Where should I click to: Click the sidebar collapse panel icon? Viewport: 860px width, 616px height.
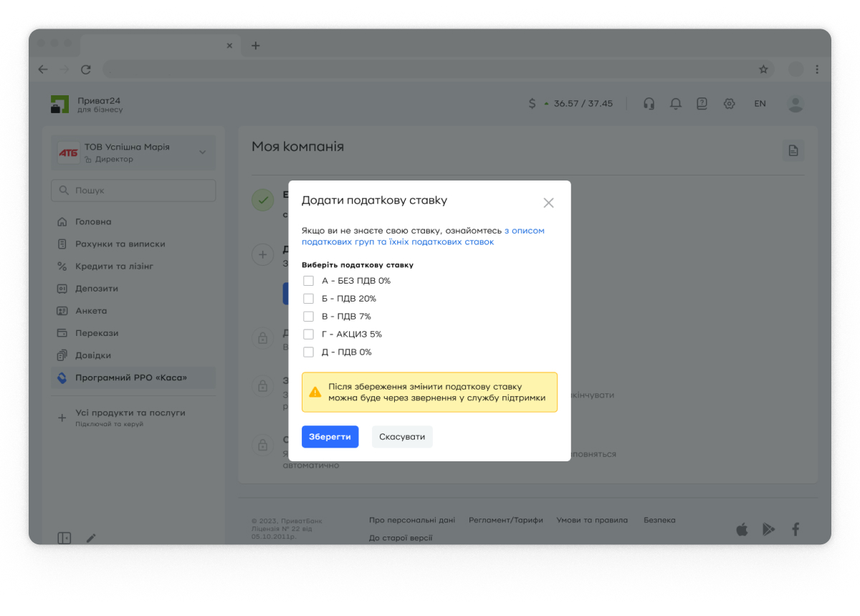(64, 538)
